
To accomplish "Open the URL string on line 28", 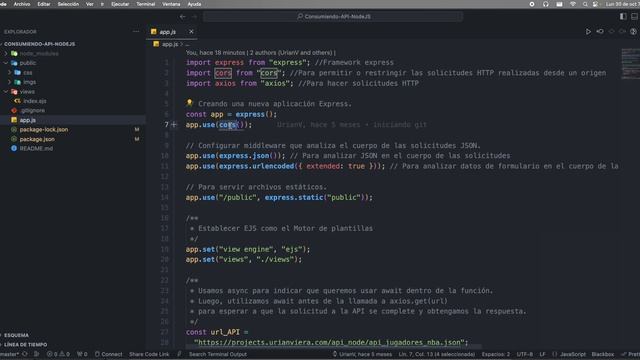I will (x=329, y=342).
